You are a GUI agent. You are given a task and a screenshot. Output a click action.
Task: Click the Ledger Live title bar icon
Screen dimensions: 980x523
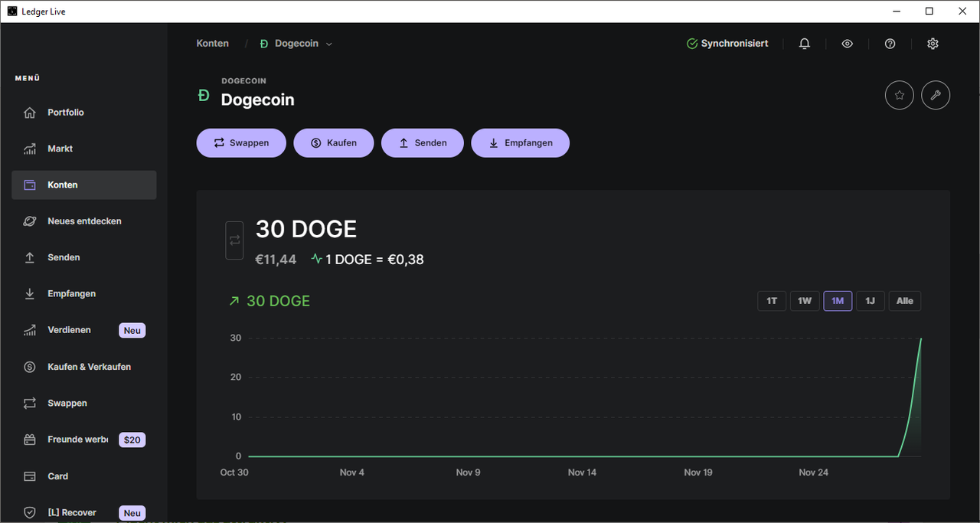pyautogui.click(x=12, y=11)
